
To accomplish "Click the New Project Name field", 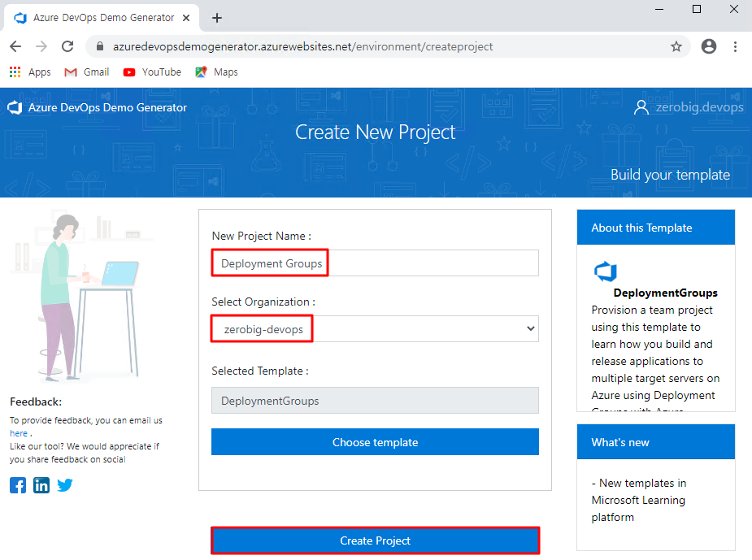I will [375, 263].
